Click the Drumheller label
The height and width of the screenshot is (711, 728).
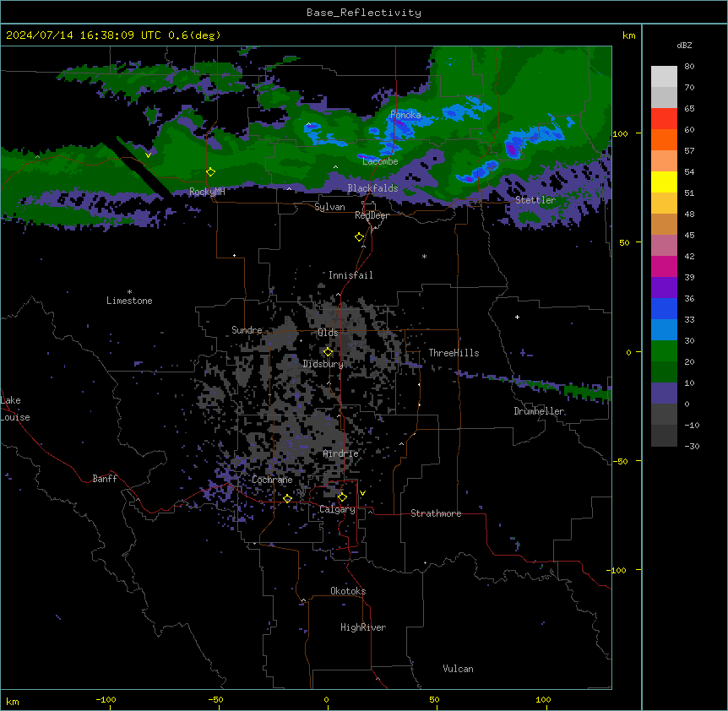[539, 411]
